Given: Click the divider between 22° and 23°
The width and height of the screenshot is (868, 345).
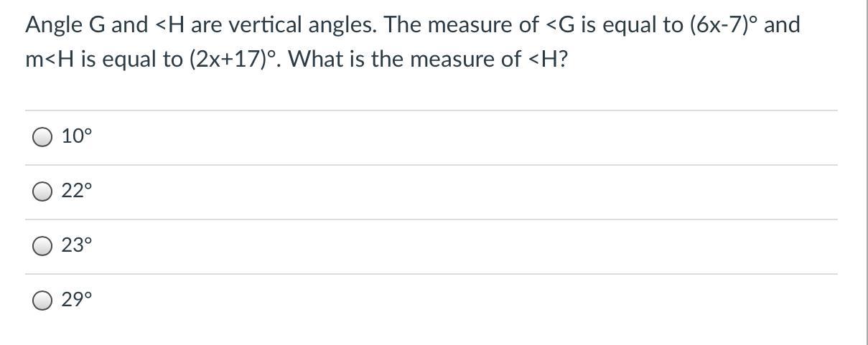Looking at the screenshot, I should pos(431,219).
